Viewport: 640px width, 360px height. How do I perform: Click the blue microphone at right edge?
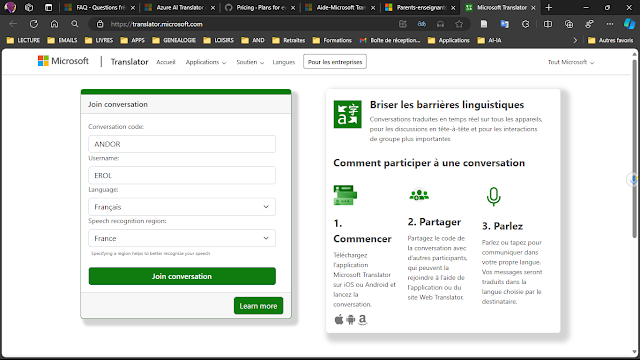click(633, 179)
